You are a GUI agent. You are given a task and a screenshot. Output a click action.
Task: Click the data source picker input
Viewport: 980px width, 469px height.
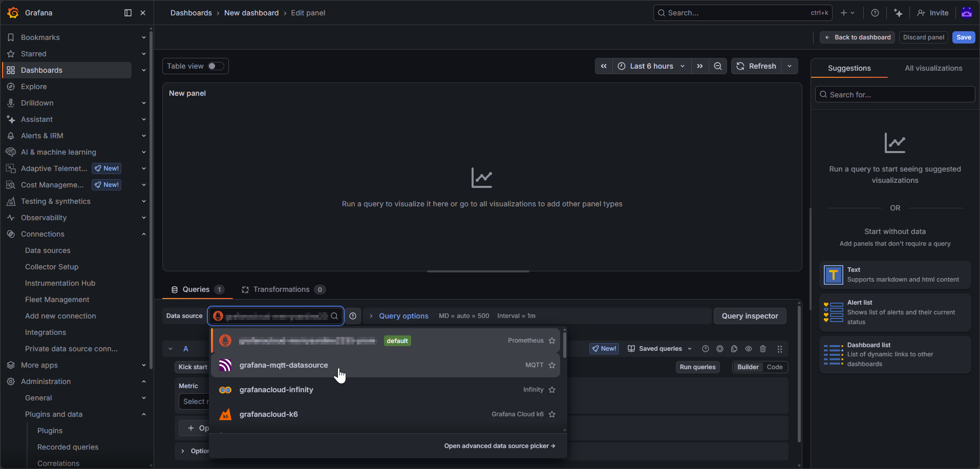click(x=276, y=316)
